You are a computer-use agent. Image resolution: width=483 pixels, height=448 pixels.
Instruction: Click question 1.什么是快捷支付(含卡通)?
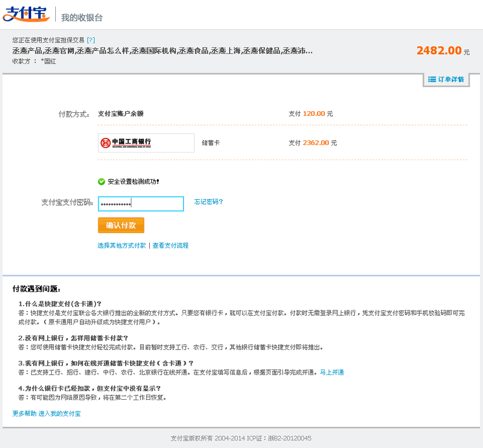pos(60,304)
